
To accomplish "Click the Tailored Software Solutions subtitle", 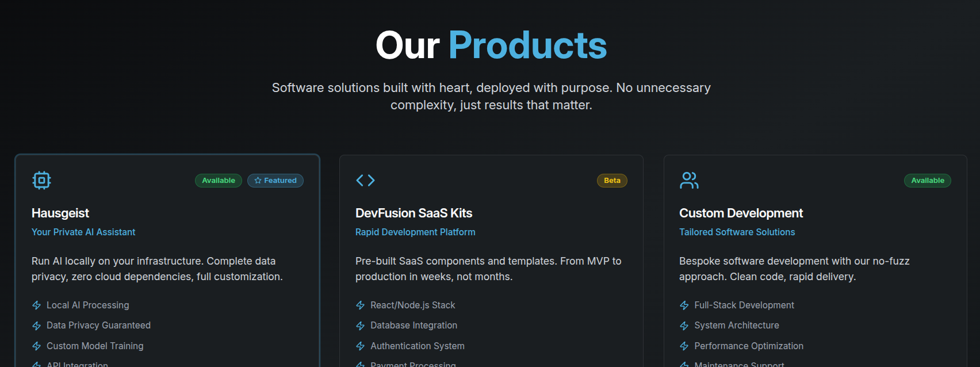I will (737, 232).
